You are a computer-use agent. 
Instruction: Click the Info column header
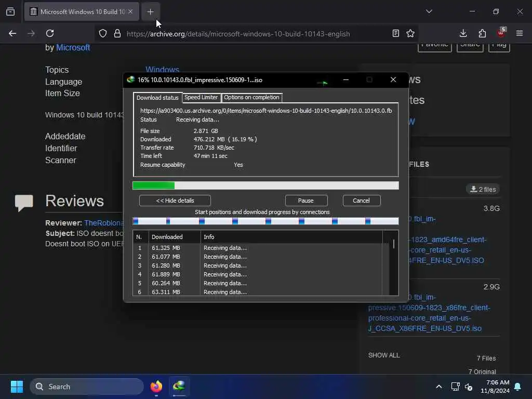291,237
